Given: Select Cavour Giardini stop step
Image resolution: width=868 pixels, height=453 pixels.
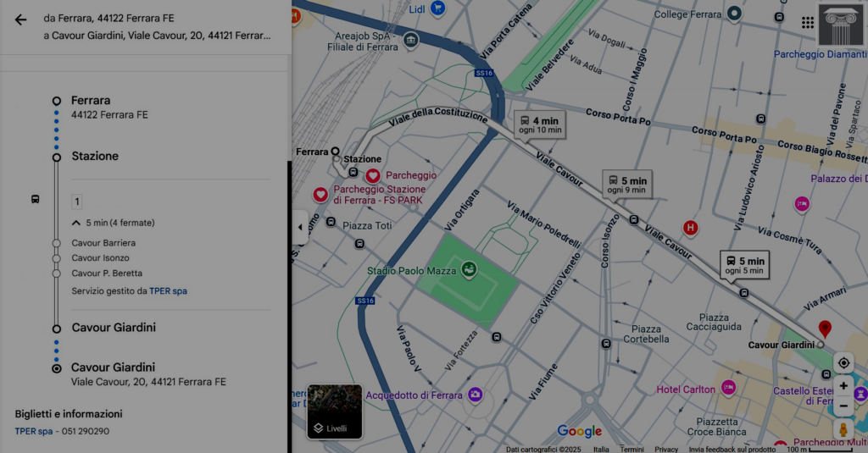Looking at the screenshot, I should (114, 328).
